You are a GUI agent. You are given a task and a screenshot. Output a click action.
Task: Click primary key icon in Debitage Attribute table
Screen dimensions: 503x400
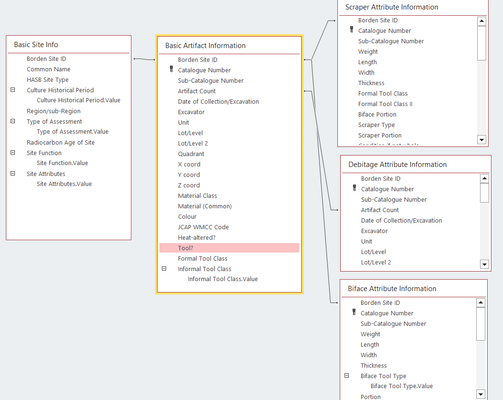click(x=354, y=188)
